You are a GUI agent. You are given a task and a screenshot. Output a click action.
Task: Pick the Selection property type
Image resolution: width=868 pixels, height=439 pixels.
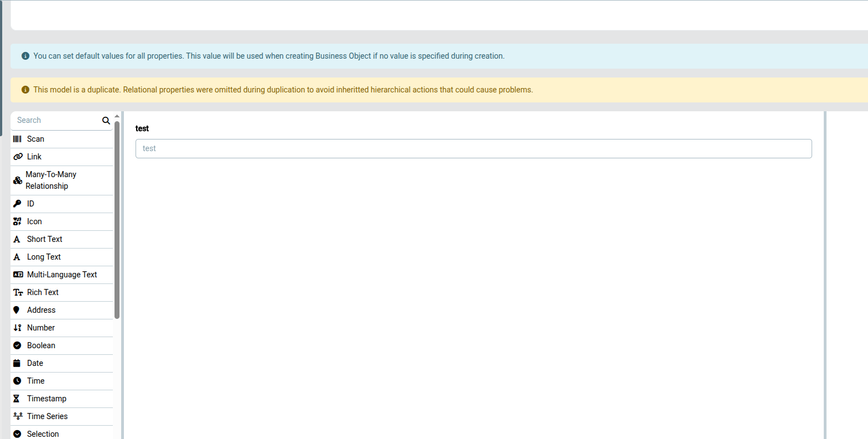(x=43, y=433)
